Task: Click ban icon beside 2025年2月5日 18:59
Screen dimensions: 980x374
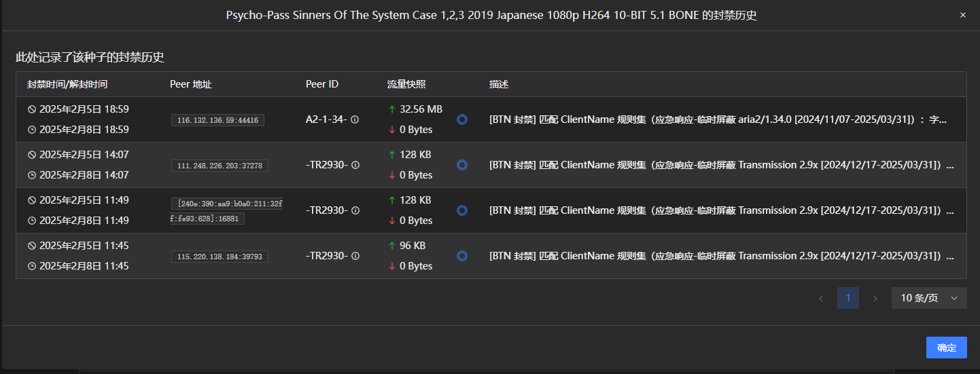Action: tap(31, 109)
